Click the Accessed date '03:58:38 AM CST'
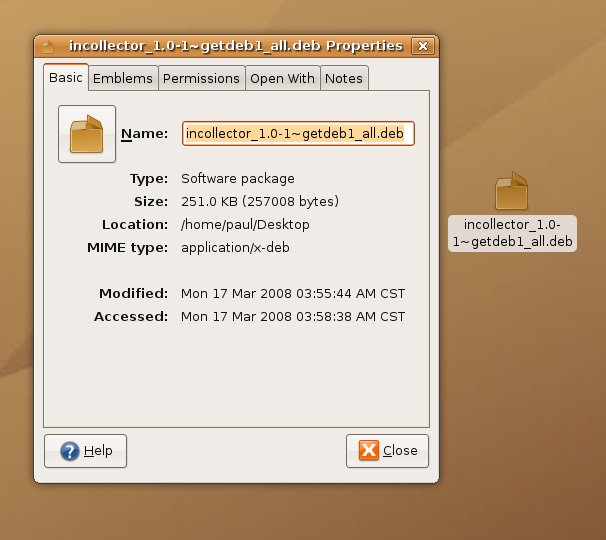Screen dimensions: 606x540 click(351, 317)
